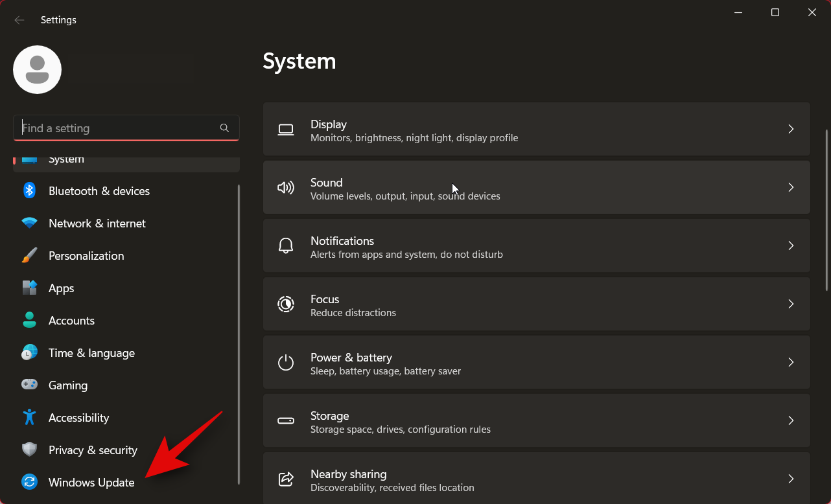
Task: Open Nearby sharing via its chevron
Action: coord(791,479)
